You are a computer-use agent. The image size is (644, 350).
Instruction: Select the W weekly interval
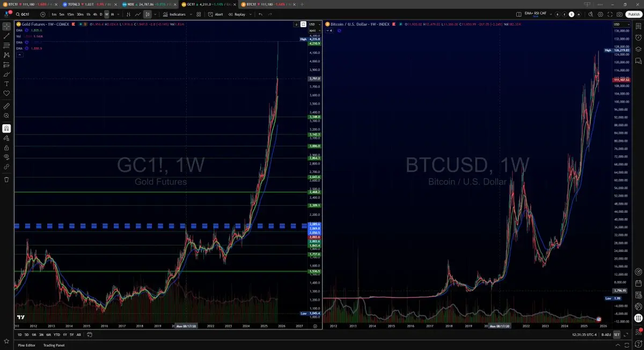(107, 14)
